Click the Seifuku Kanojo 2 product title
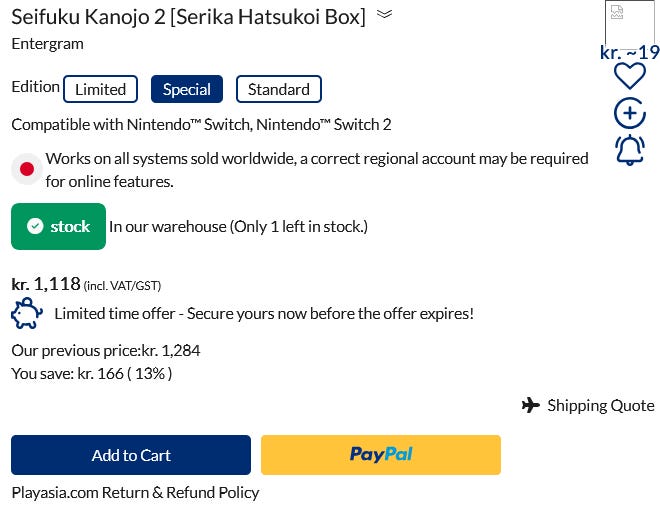 pyautogui.click(x=188, y=16)
